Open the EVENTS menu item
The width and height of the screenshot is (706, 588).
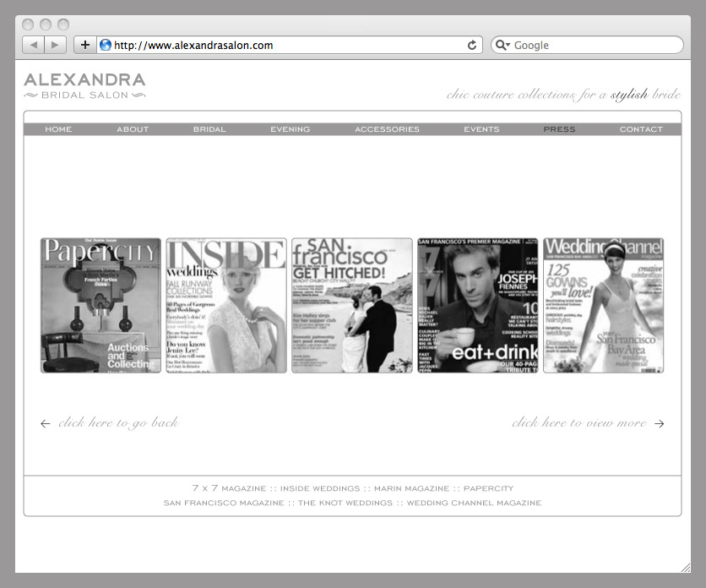point(481,129)
